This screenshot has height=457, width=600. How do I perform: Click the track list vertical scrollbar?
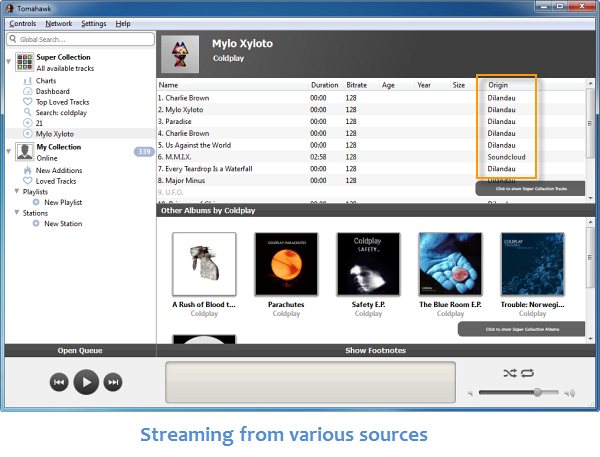[x=590, y=123]
